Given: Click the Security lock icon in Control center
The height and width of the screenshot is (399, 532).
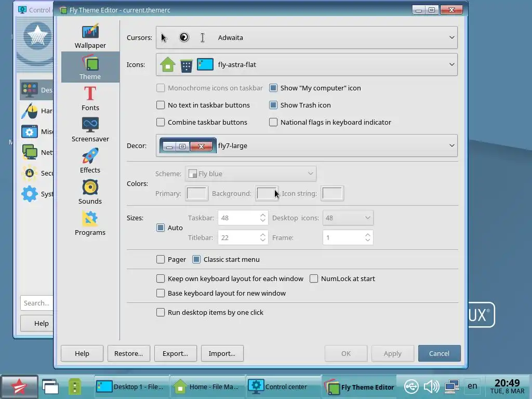Looking at the screenshot, I should point(30,173).
